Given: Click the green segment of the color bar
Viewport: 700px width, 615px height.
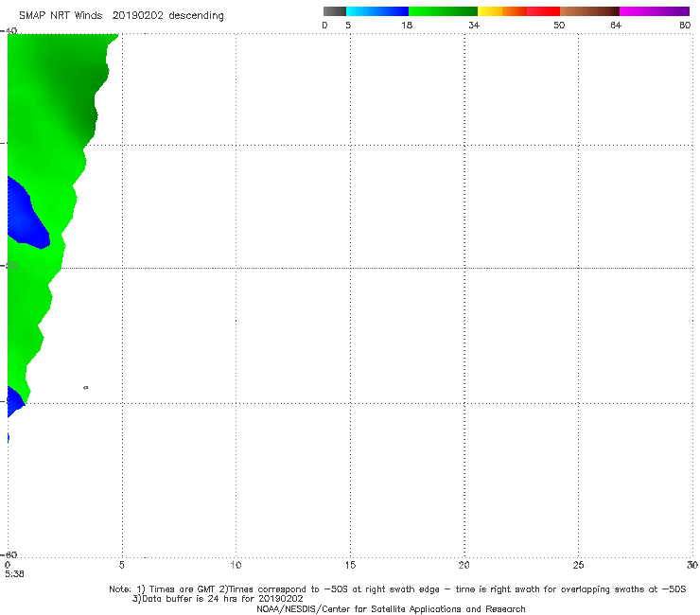Looking at the screenshot, I should [x=443, y=11].
